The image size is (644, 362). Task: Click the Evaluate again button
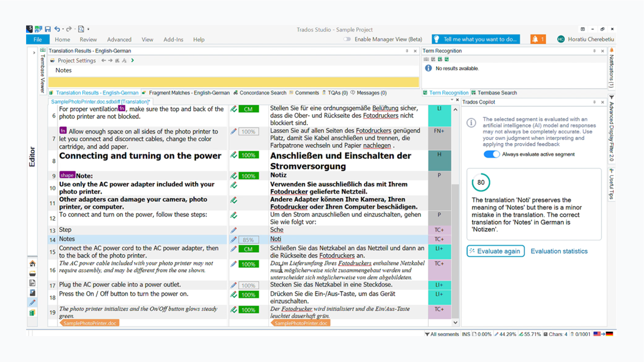495,251
